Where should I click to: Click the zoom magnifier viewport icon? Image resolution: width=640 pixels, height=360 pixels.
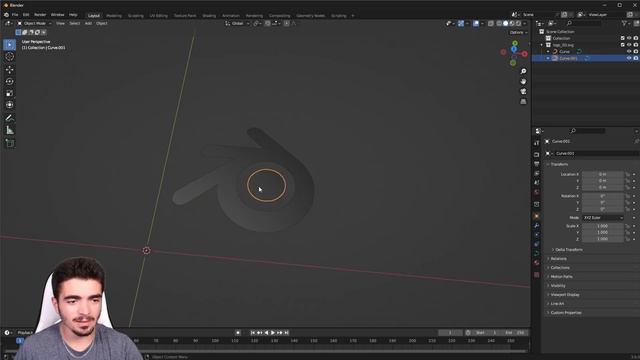[x=523, y=71]
